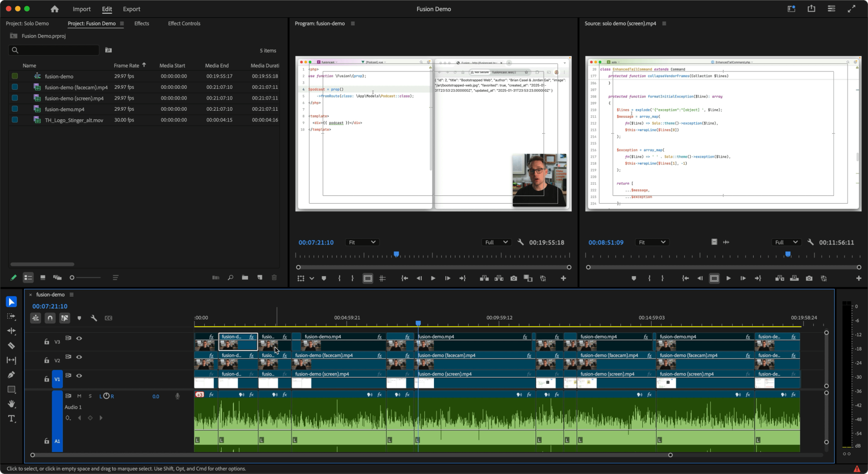Open fusion-demo timeline panel menu
This screenshot has width=868, height=474.
(x=71, y=294)
